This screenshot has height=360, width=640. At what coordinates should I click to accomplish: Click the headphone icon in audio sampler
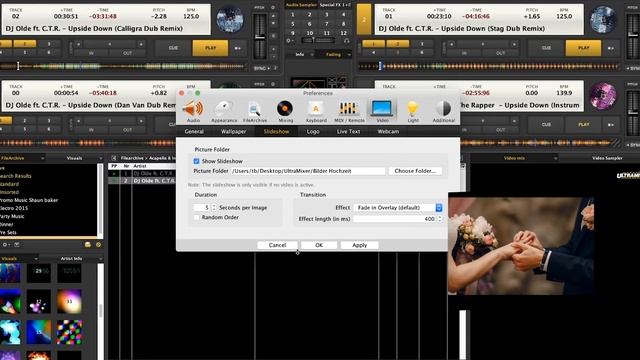pos(347,41)
